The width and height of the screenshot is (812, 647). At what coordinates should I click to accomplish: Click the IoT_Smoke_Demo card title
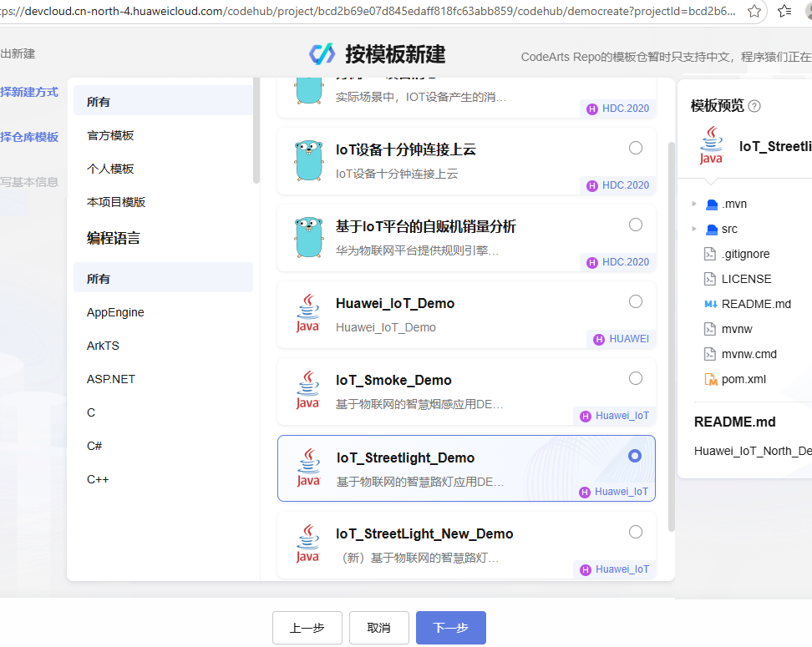[393, 381]
